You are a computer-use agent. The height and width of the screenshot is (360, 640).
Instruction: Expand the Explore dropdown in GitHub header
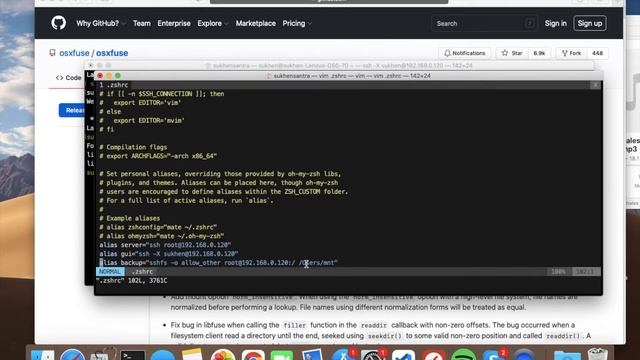tap(212, 23)
